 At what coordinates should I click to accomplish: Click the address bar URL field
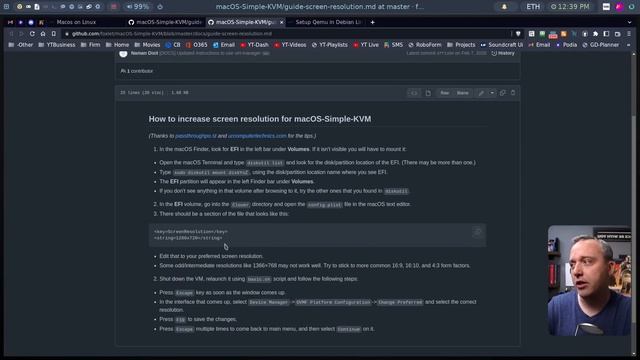(x=286, y=34)
